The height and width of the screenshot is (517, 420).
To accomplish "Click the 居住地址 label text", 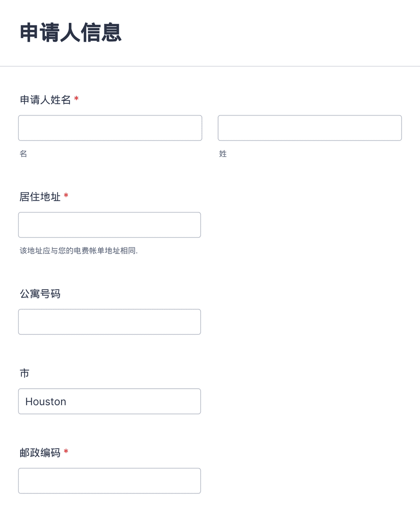I will 40,197.
